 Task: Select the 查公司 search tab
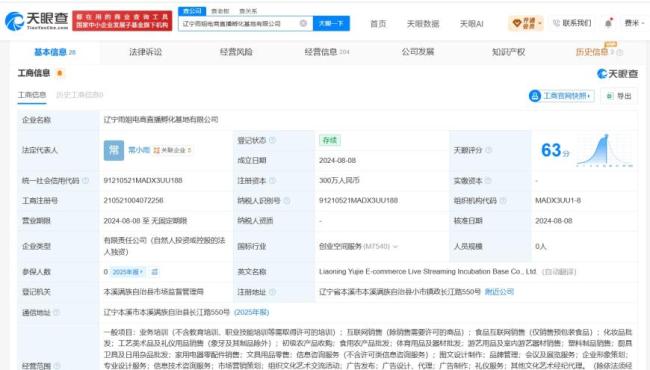(x=192, y=11)
